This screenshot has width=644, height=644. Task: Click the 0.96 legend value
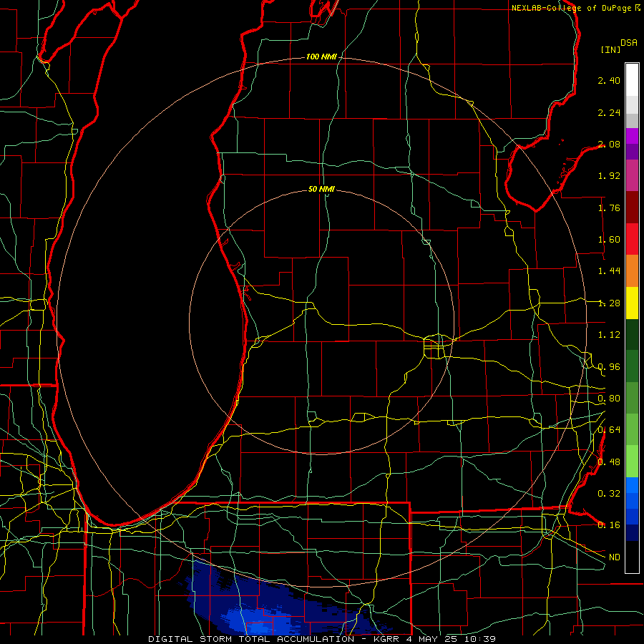[x=609, y=367]
